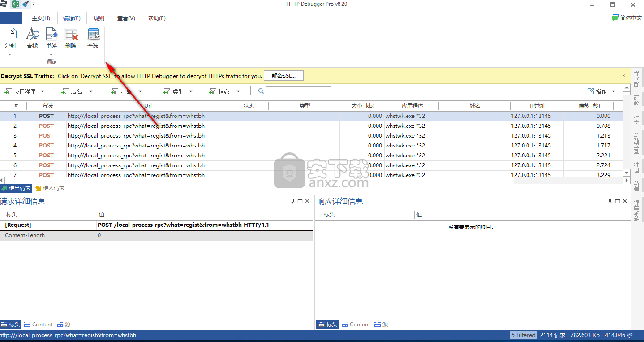Open the data converter (数据转换) side tab

pos(636,210)
